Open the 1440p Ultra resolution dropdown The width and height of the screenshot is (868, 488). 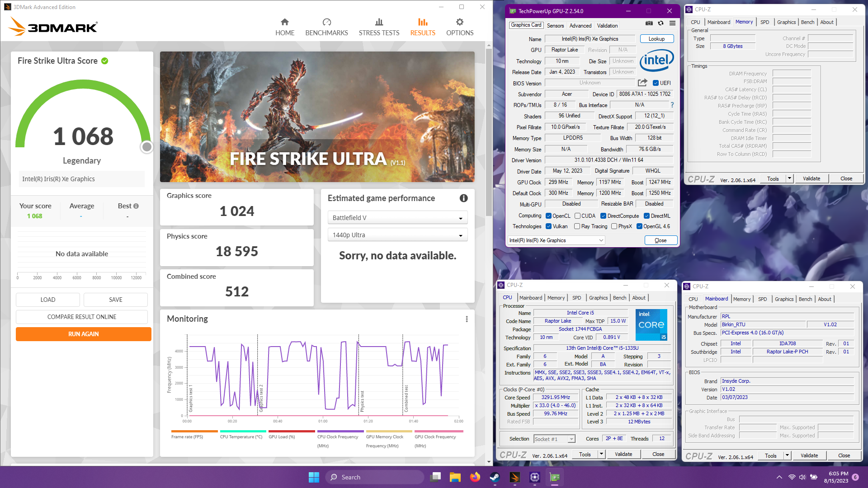click(397, 235)
